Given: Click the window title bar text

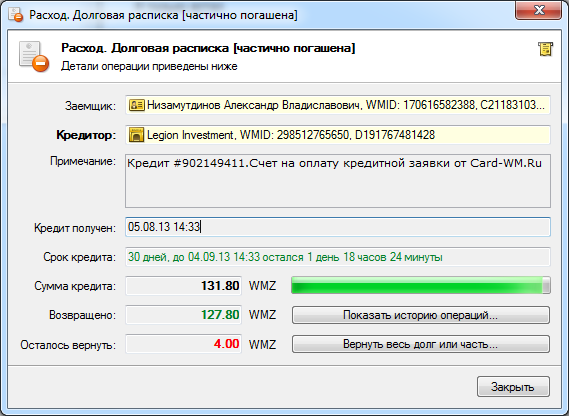Looking at the screenshot, I should [163, 15].
